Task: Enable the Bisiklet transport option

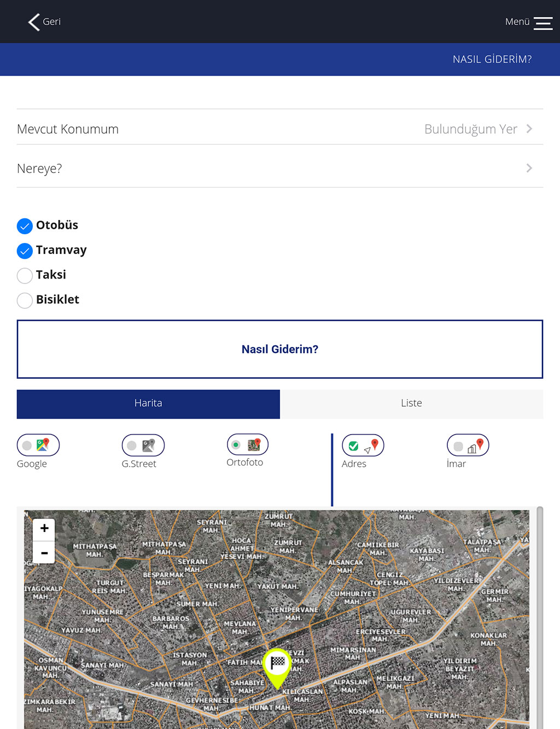Action: coord(25,300)
